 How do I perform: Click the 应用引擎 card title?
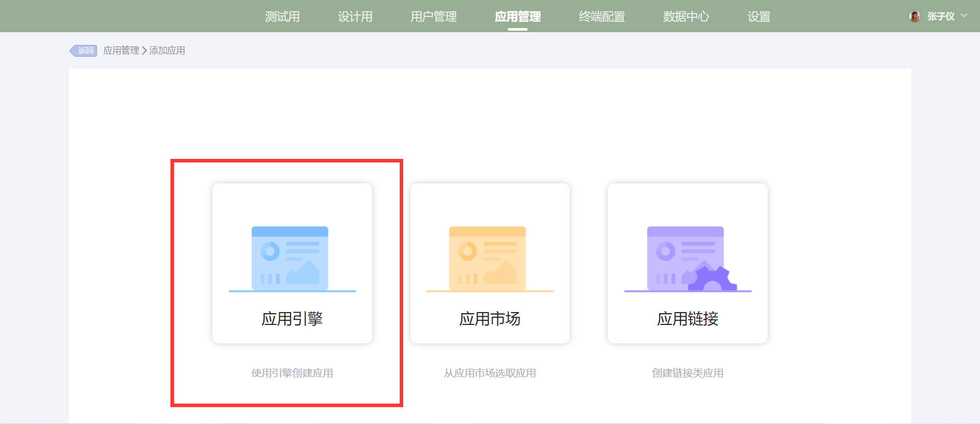point(292,319)
